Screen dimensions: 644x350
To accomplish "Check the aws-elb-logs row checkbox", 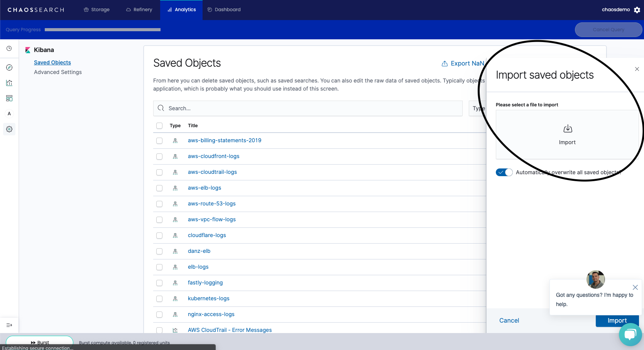I will click(159, 188).
